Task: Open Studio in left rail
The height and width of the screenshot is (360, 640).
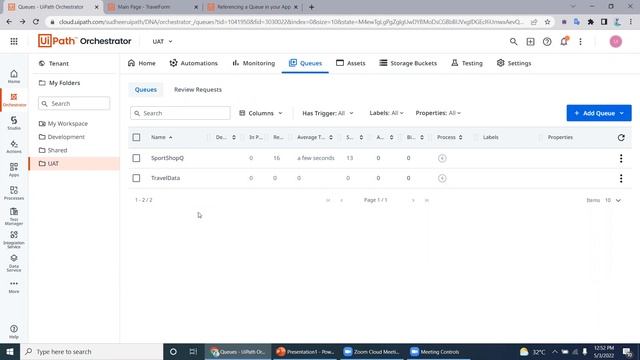Action: click(x=14, y=123)
